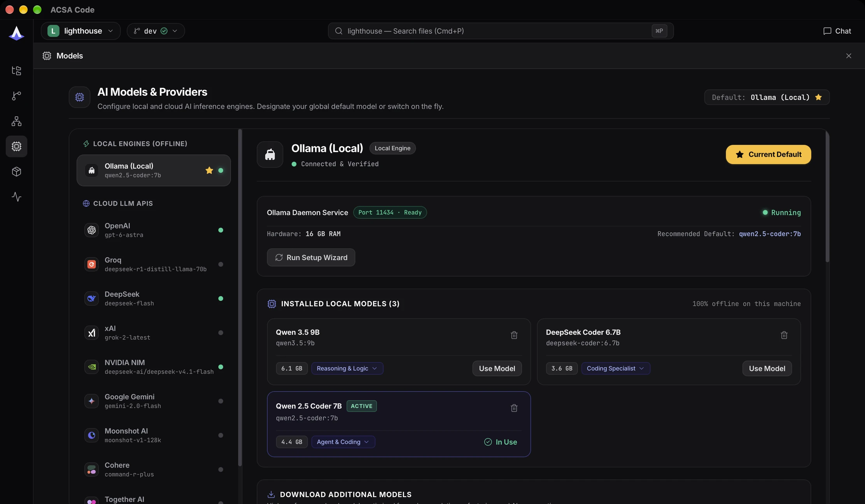Click the AI Models & Providers chip icon
Screen dimensions: 865x504
tap(79, 97)
